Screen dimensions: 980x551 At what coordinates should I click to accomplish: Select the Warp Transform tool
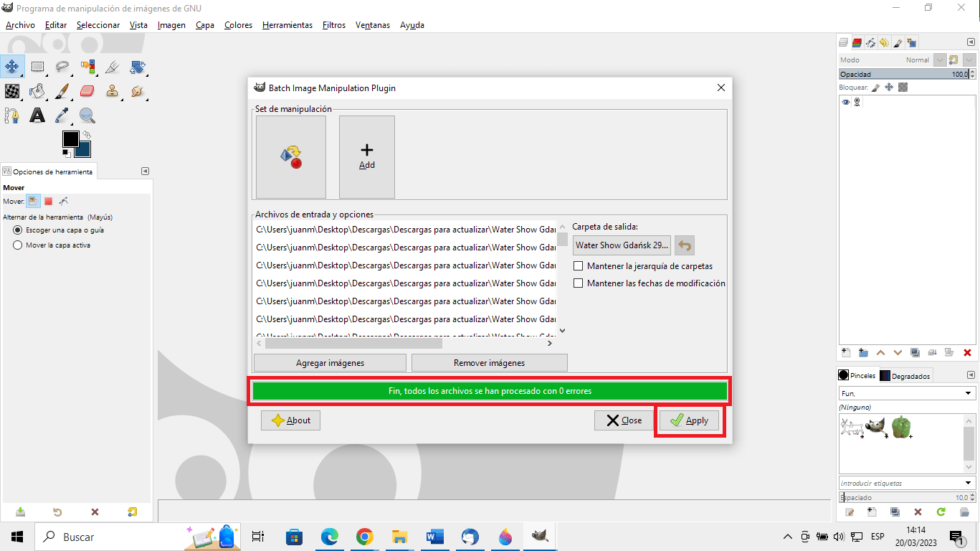(x=12, y=91)
